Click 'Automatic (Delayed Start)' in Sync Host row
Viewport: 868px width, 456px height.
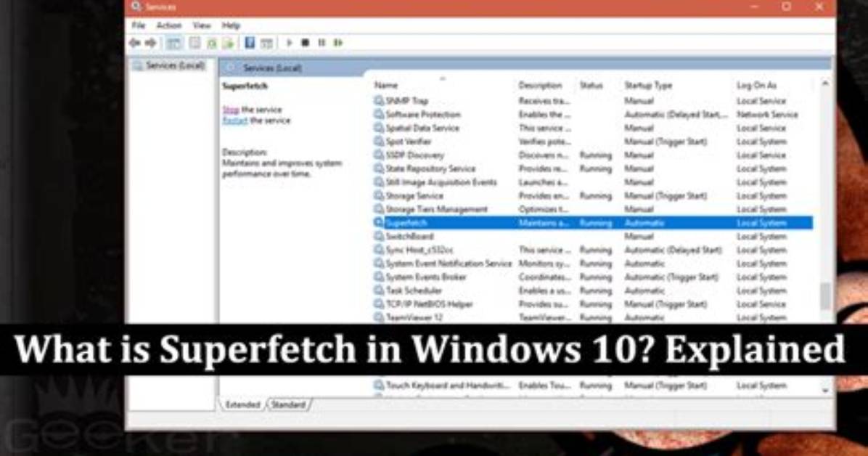coord(673,250)
